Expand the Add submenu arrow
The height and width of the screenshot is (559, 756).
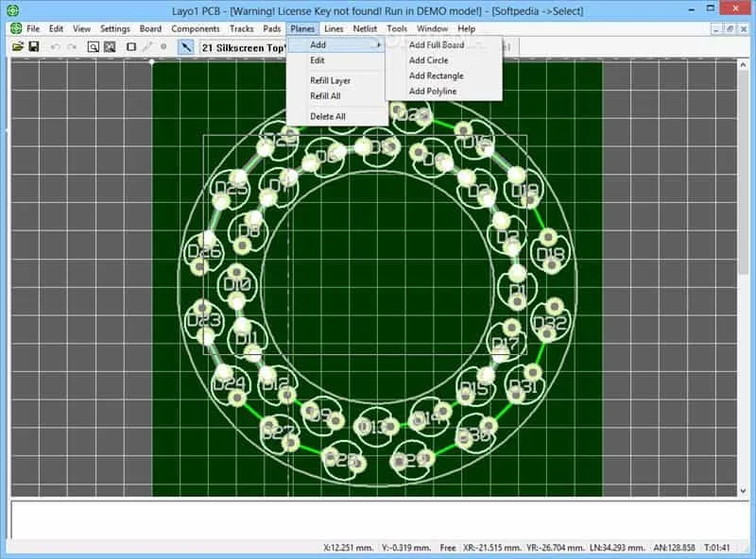[379, 44]
